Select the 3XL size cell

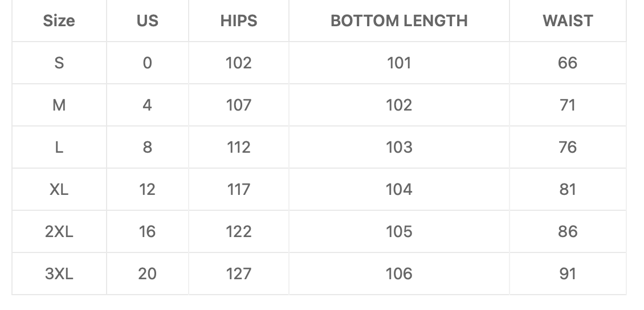[59, 274]
